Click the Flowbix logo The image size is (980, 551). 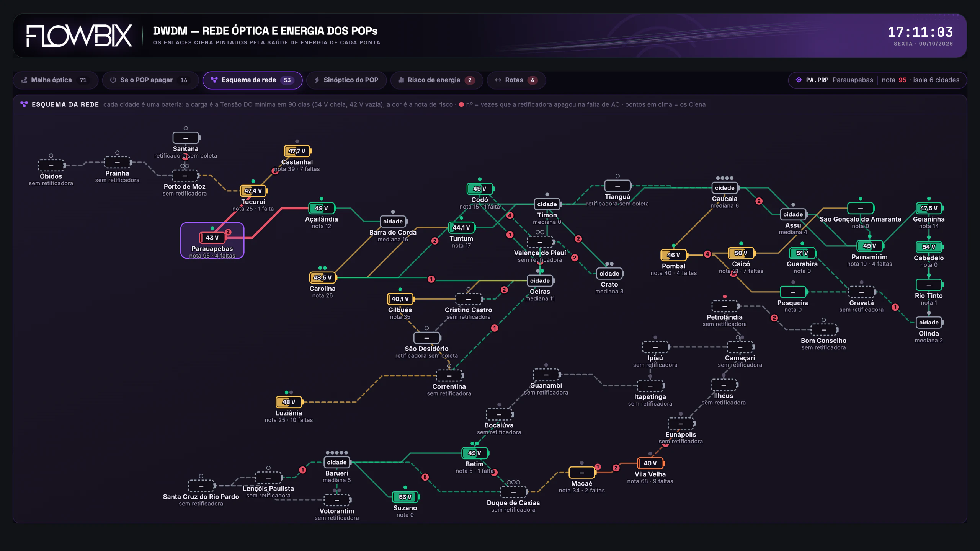tap(79, 36)
